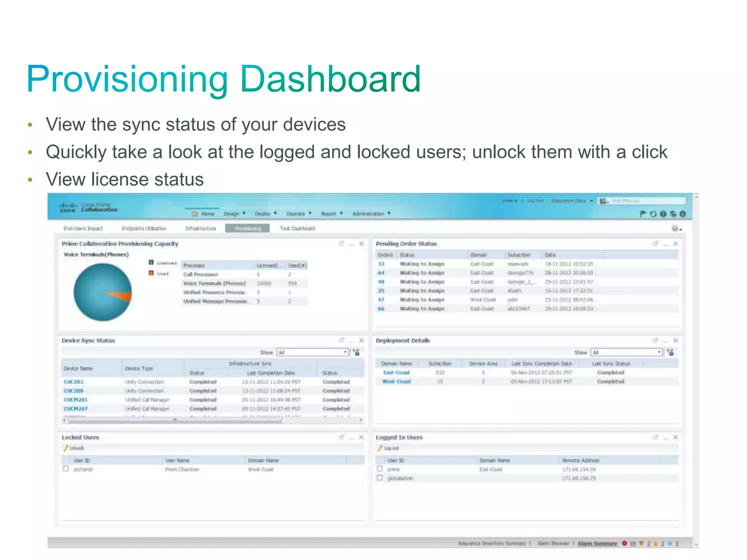Open the help question-mark icon
Image resolution: width=747 pixels, height=560 pixels.
663,214
